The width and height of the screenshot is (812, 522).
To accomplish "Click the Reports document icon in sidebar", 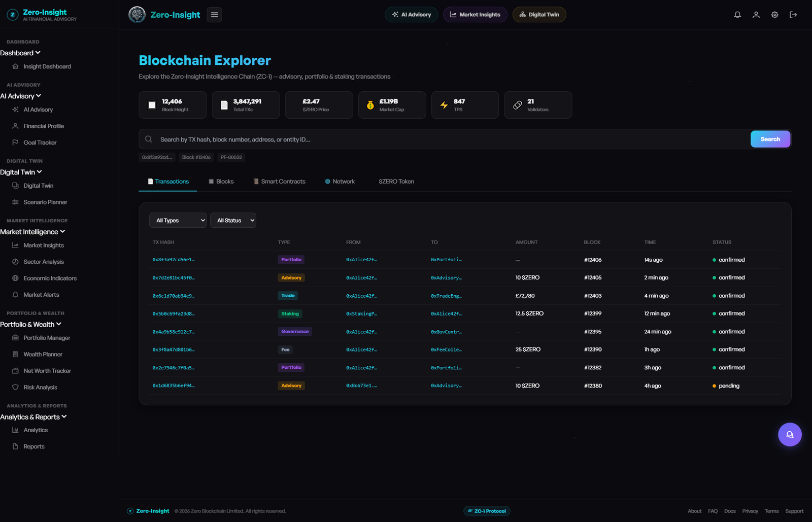I will pyautogui.click(x=15, y=446).
